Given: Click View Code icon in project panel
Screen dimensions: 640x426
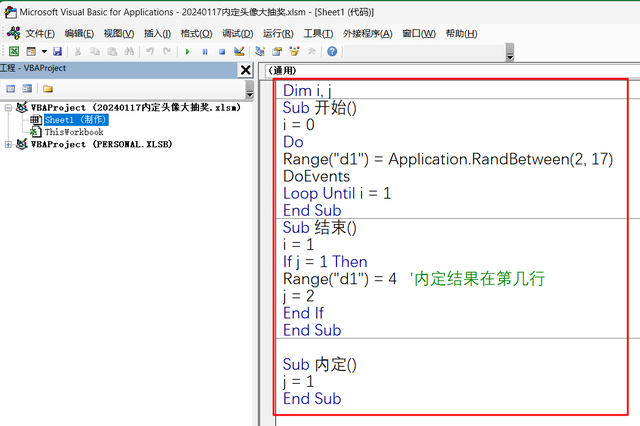Looking at the screenshot, I should (x=11, y=89).
